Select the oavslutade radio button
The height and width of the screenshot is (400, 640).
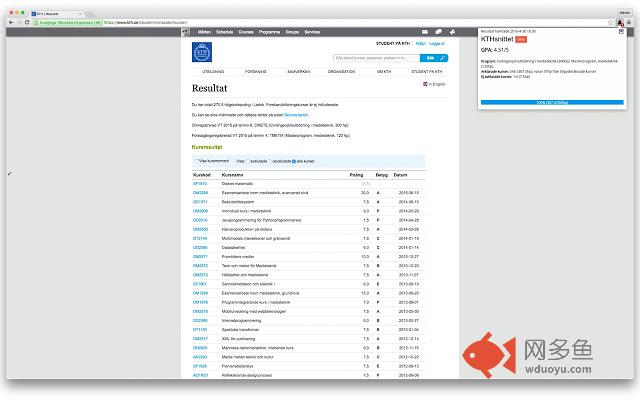270,161
